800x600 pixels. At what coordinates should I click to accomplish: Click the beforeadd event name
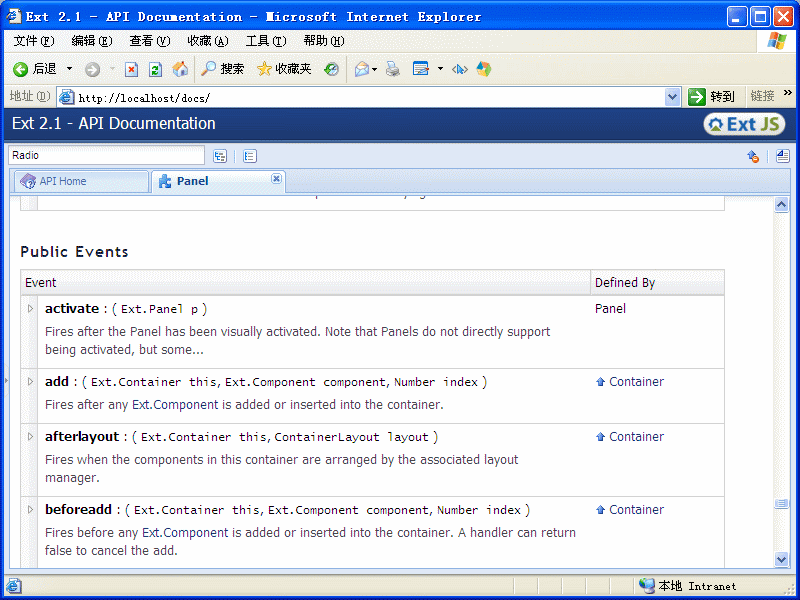79,510
